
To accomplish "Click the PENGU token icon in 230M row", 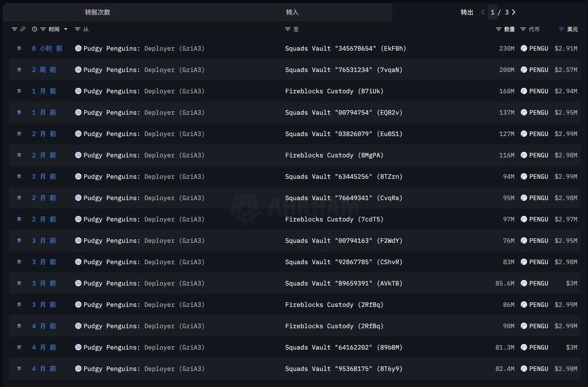I will [x=524, y=48].
